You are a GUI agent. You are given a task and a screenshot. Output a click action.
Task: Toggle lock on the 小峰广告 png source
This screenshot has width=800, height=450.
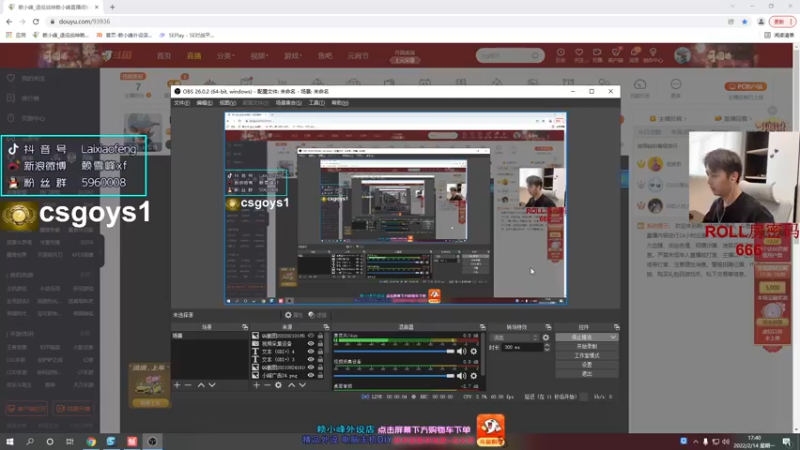click(320, 375)
